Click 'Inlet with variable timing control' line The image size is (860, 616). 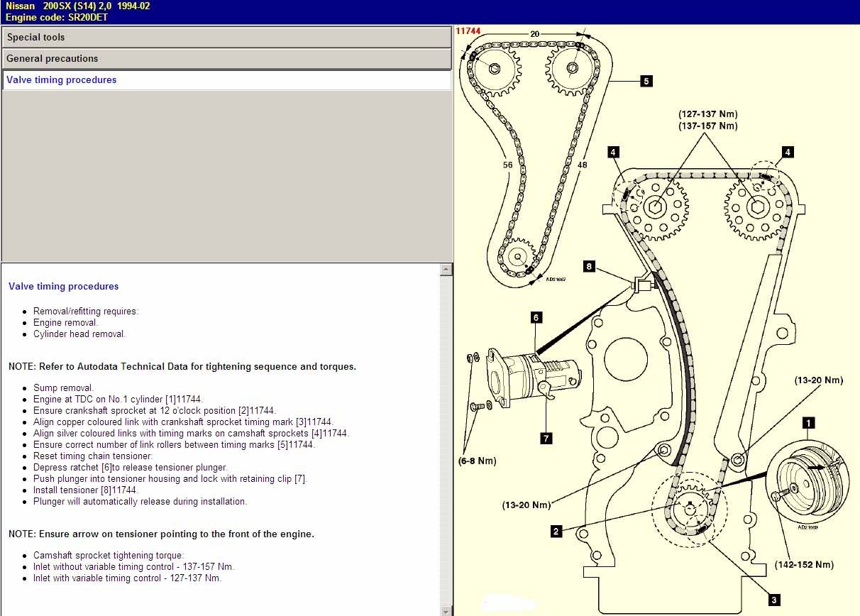pyautogui.click(x=127, y=578)
